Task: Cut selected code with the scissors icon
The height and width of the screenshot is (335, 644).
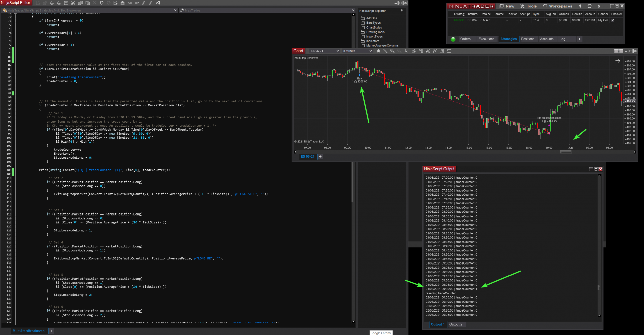Action: (x=73, y=3)
